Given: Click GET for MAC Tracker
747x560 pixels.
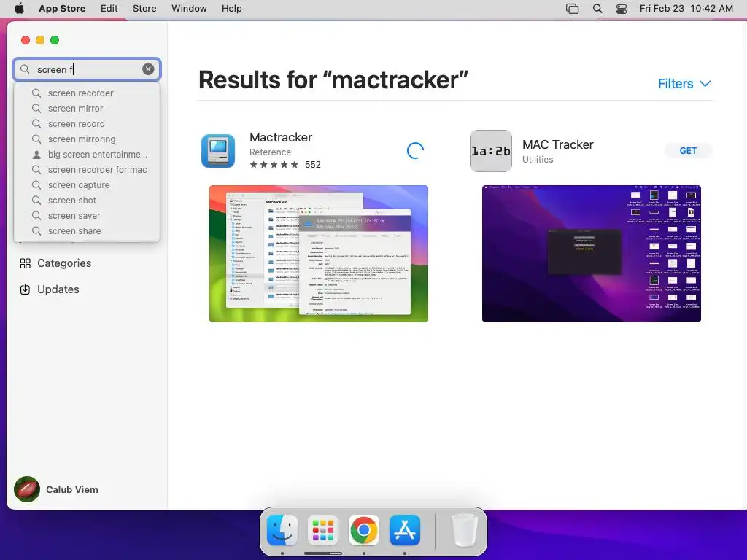Looking at the screenshot, I should point(688,150).
